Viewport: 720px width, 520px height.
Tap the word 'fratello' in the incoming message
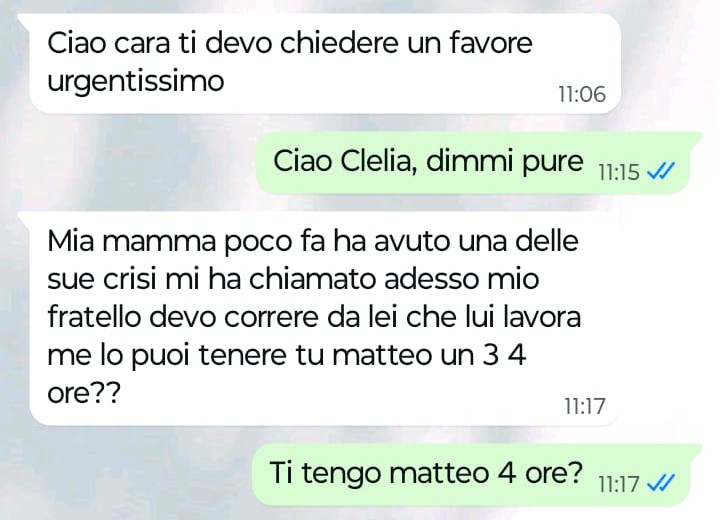coord(95,317)
